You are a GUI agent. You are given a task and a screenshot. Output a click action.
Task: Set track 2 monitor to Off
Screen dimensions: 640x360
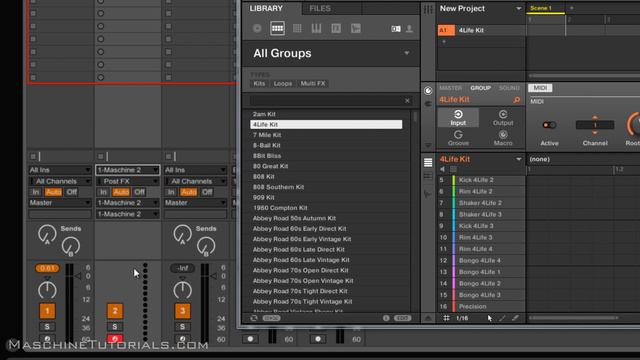click(139, 192)
